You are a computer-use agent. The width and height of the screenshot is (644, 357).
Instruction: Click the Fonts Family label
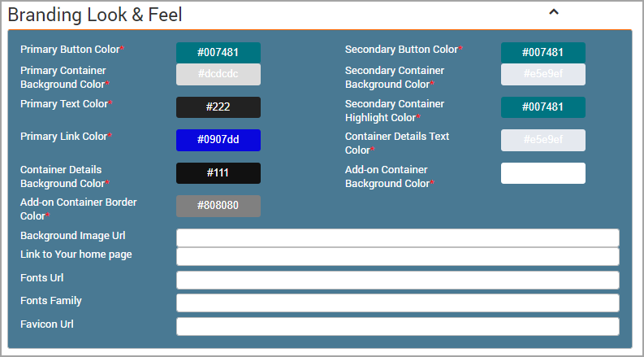pos(51,301)
